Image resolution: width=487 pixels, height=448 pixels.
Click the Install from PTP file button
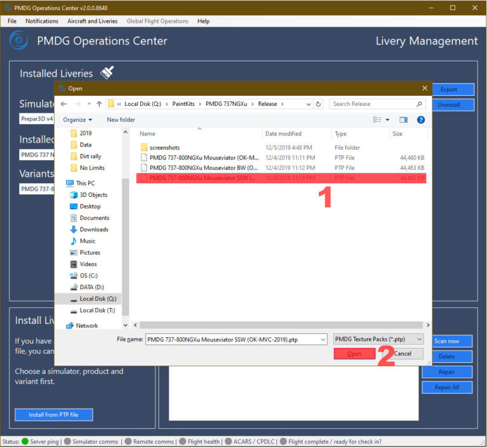54,415
